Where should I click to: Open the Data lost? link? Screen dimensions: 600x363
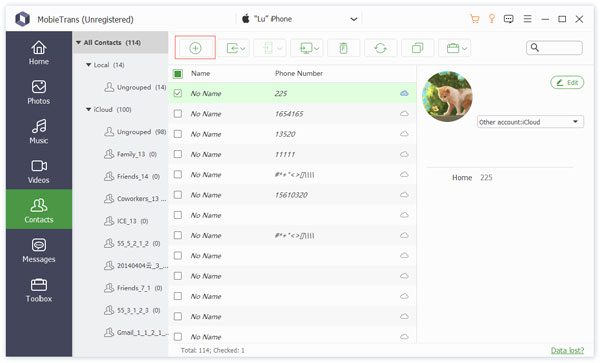(x=567, y=350)
